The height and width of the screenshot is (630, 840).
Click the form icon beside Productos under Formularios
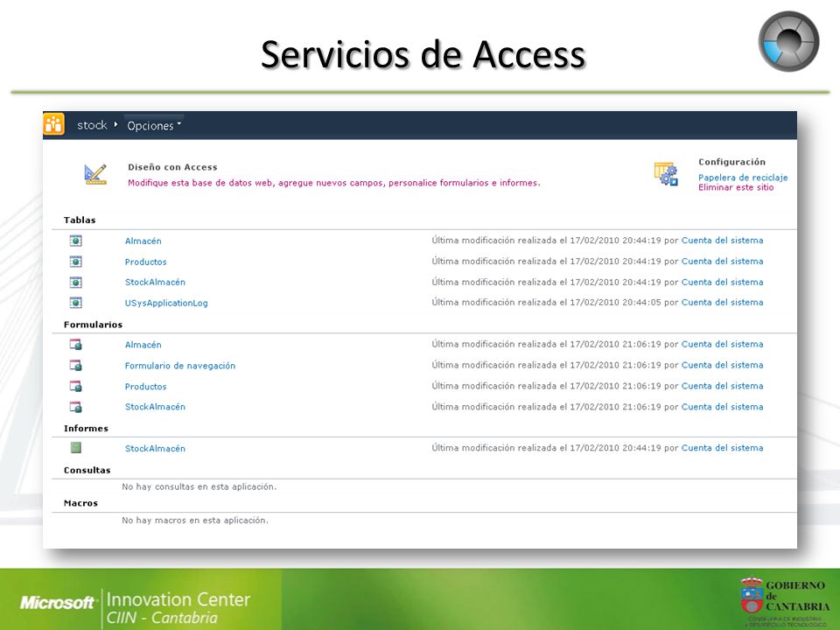click(x=75, y=386)
